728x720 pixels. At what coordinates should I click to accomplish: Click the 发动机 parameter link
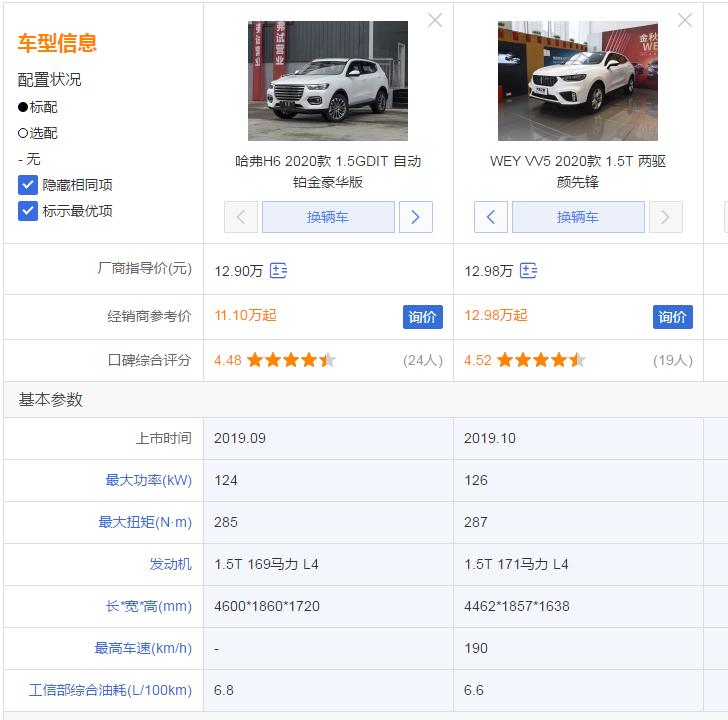[170, 564]
